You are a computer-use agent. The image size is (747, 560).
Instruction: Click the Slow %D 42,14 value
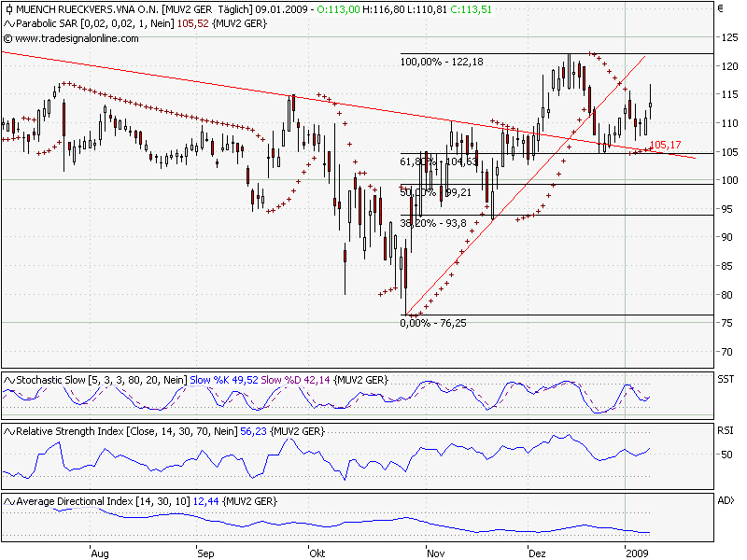pos(295,380)
